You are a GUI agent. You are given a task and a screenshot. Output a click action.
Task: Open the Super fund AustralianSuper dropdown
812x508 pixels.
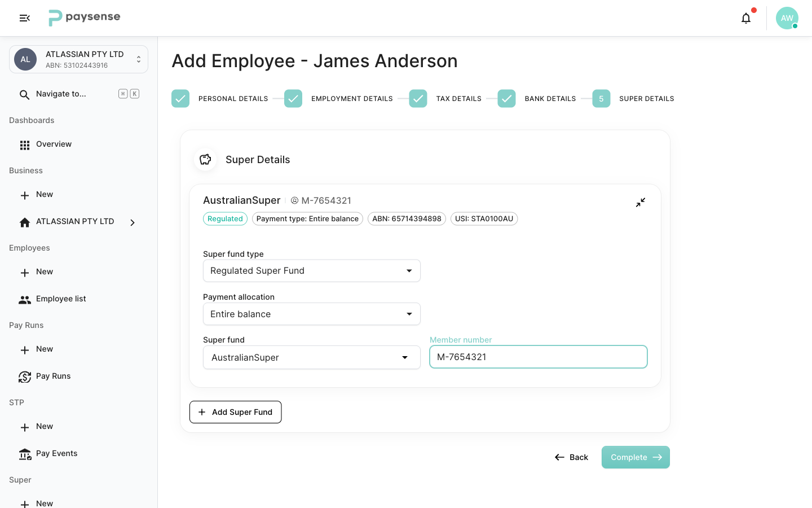coord(312,357)
